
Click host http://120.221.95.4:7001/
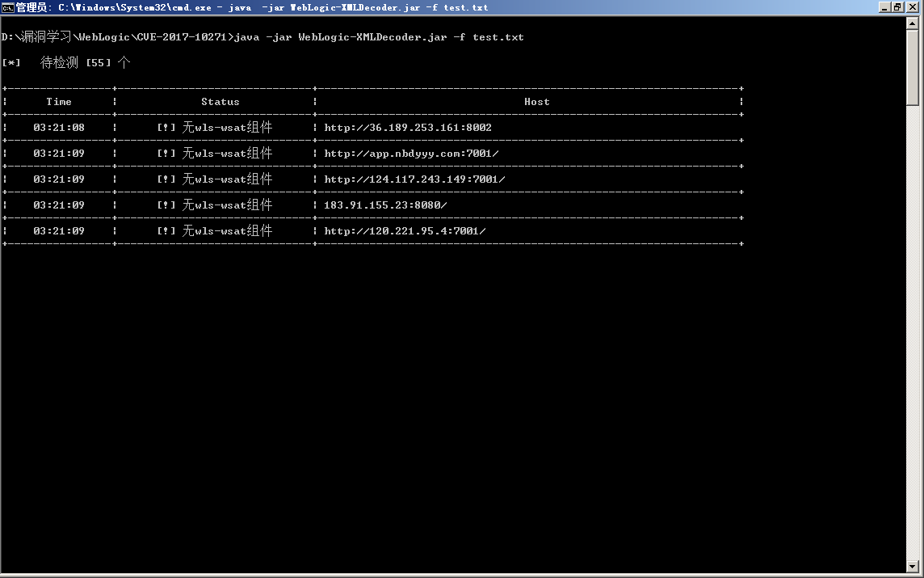pos(405,231)
